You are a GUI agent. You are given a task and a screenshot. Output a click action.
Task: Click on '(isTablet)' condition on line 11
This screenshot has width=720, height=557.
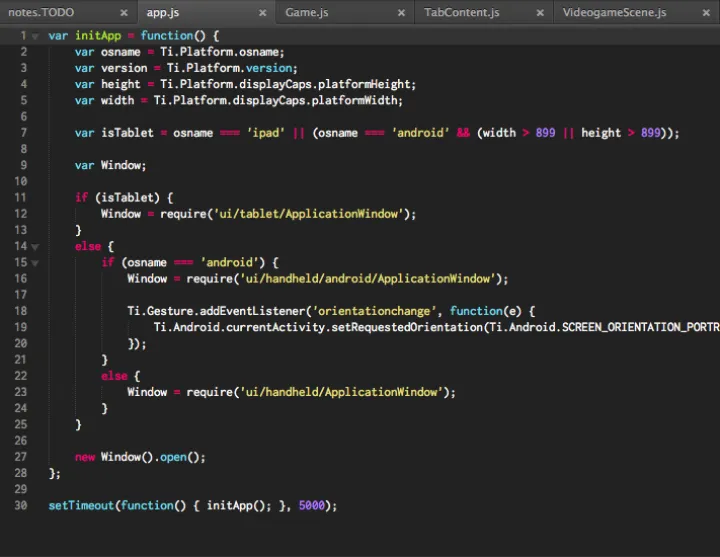[127, 197]
